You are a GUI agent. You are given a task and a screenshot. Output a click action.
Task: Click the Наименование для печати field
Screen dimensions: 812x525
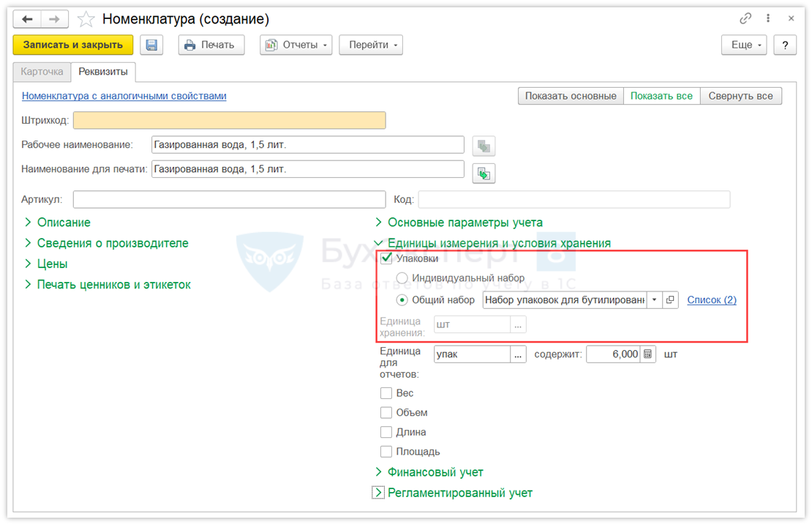point(307,169)
